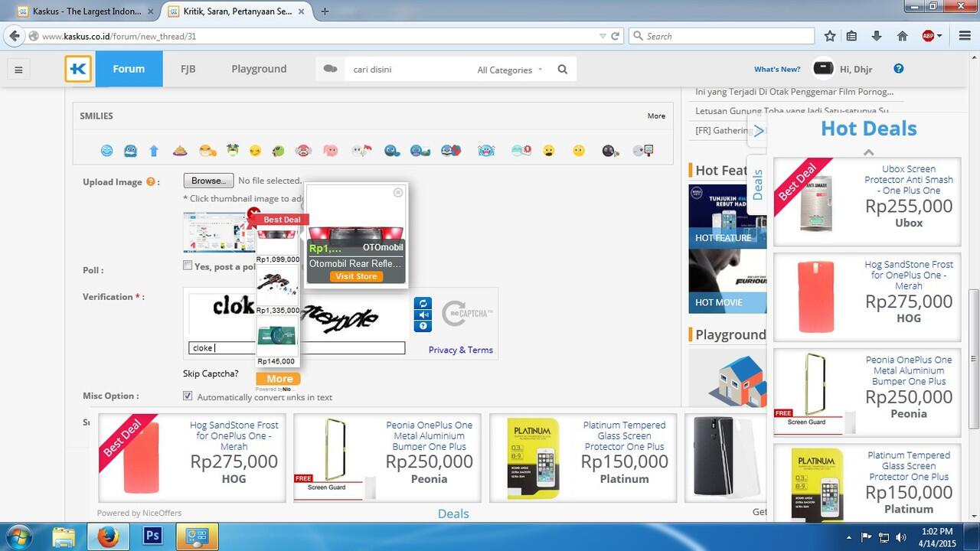Insert the pink pig smiley

coord(331,151)
